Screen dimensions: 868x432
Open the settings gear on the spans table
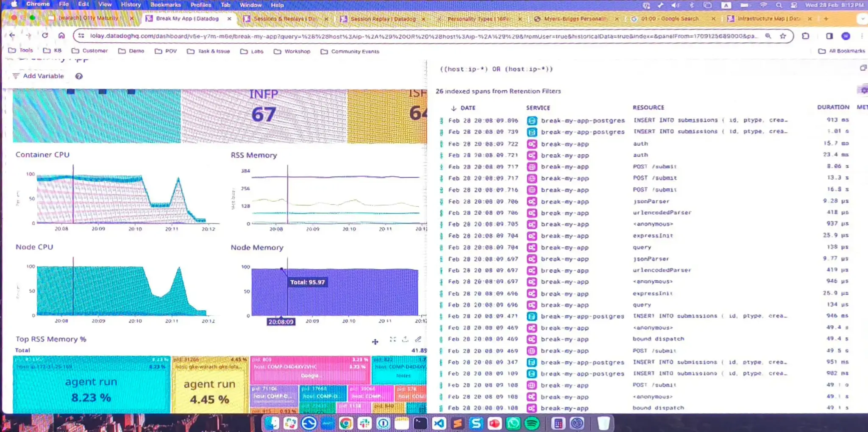click(863, 90)
